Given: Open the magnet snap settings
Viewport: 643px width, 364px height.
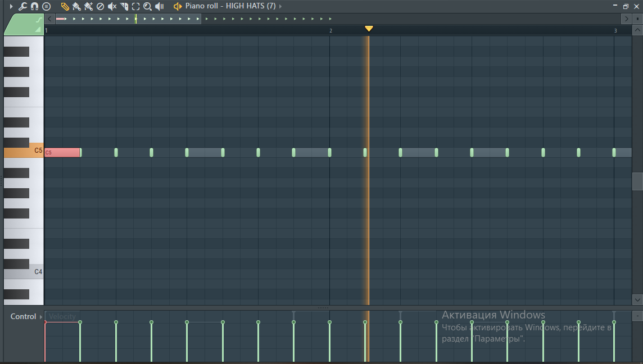Looking at the screenshot, I should [35, 6].
